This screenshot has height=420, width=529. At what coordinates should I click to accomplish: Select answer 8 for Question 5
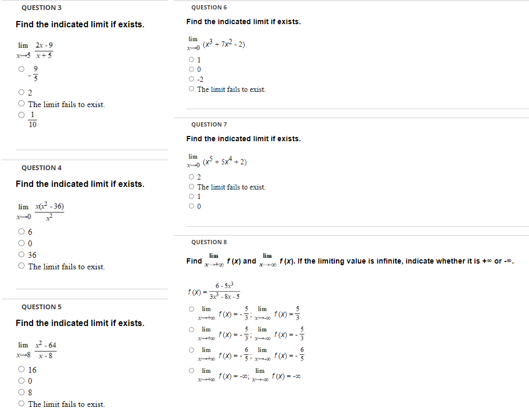pos(21,392)
